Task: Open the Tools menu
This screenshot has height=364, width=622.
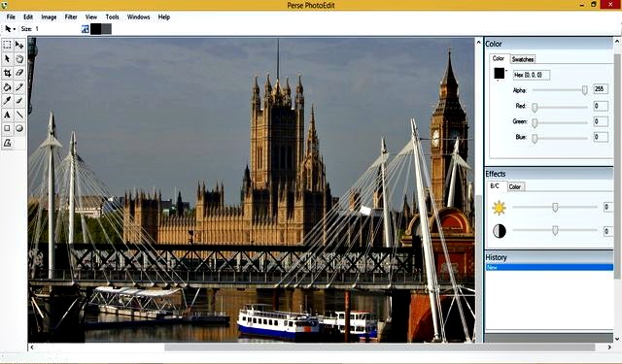Action: pyautogui.click(x=113, y=17)
